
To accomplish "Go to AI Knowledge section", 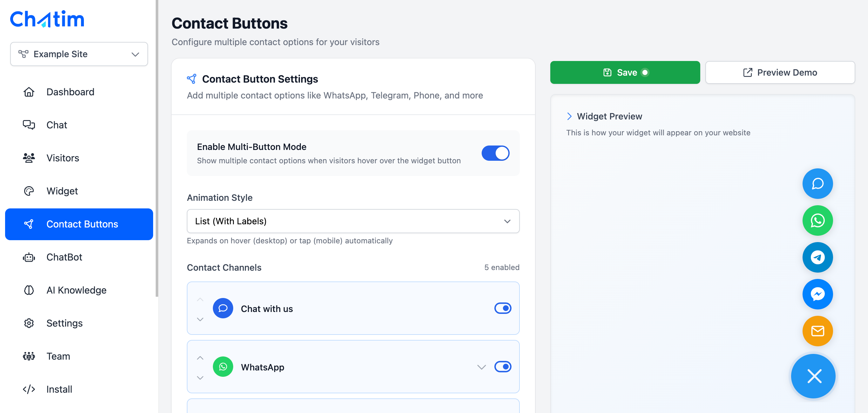I will pyautogui.click(x=76, y=290).
